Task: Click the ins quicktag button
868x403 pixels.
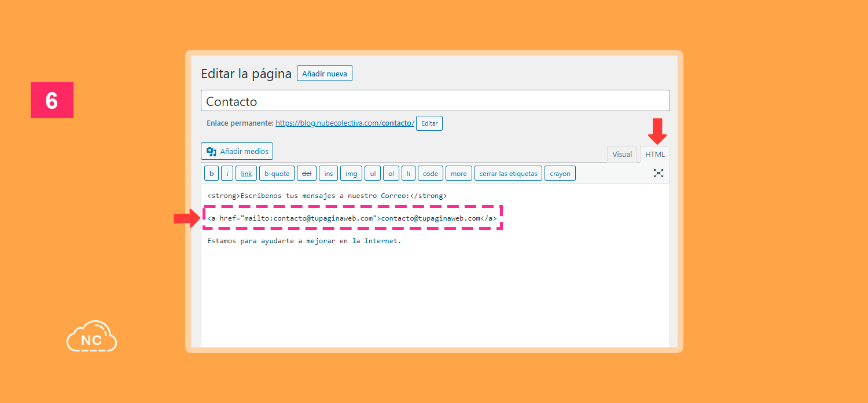Action: tap(328, 173)
